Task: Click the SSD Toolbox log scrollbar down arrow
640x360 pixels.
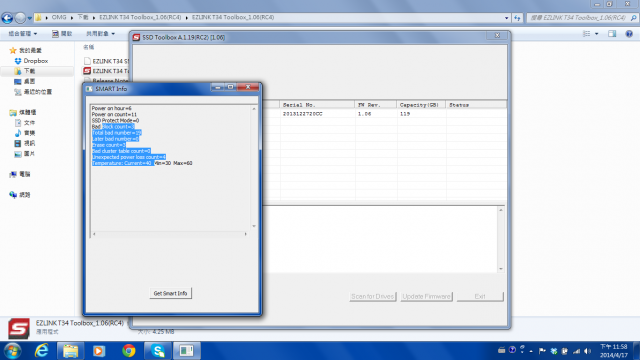Action: 501,269
